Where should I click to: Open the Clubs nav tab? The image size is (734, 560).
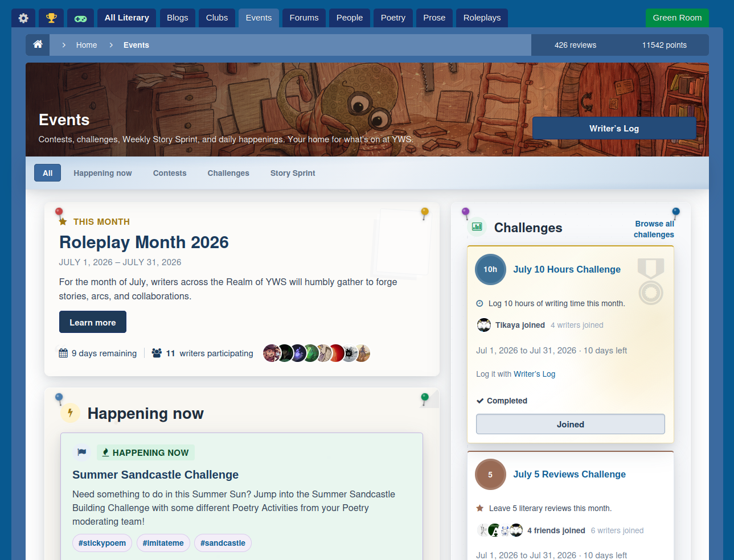[x=216, y=18]
